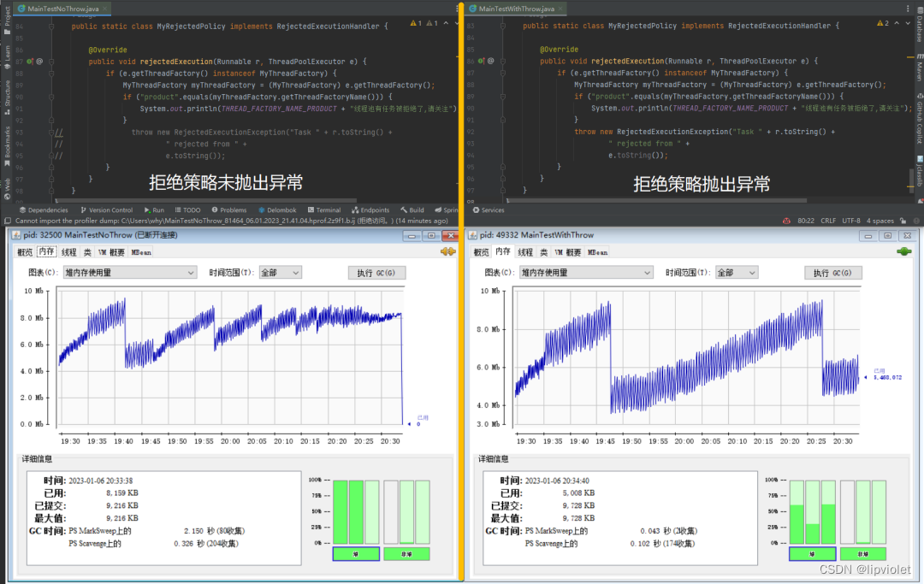Toggle the read-only lock in status bar
The image size is (924, 584).
point(903,221)
